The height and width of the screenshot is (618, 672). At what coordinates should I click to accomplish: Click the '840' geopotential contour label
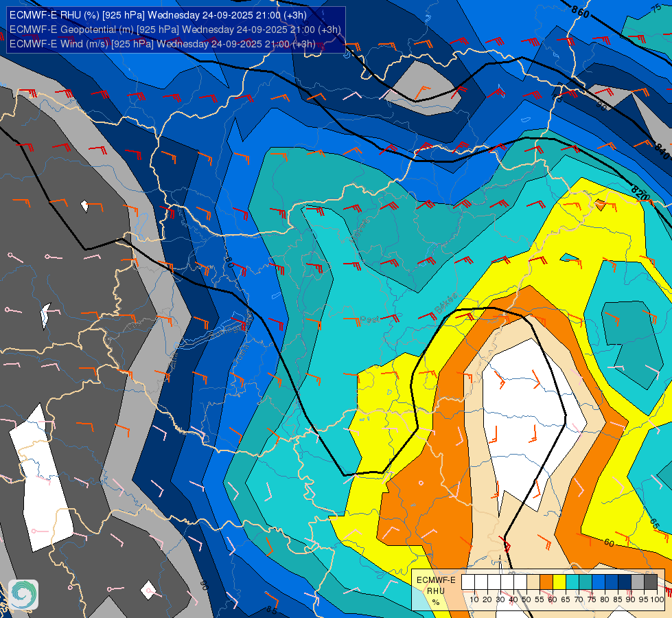[x=662, y=151]
